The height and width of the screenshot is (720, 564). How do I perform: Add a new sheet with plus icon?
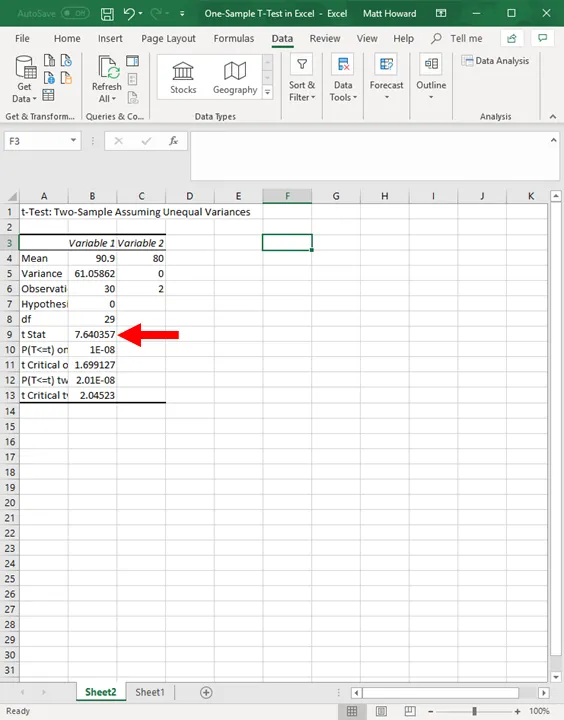pos(206,692)
